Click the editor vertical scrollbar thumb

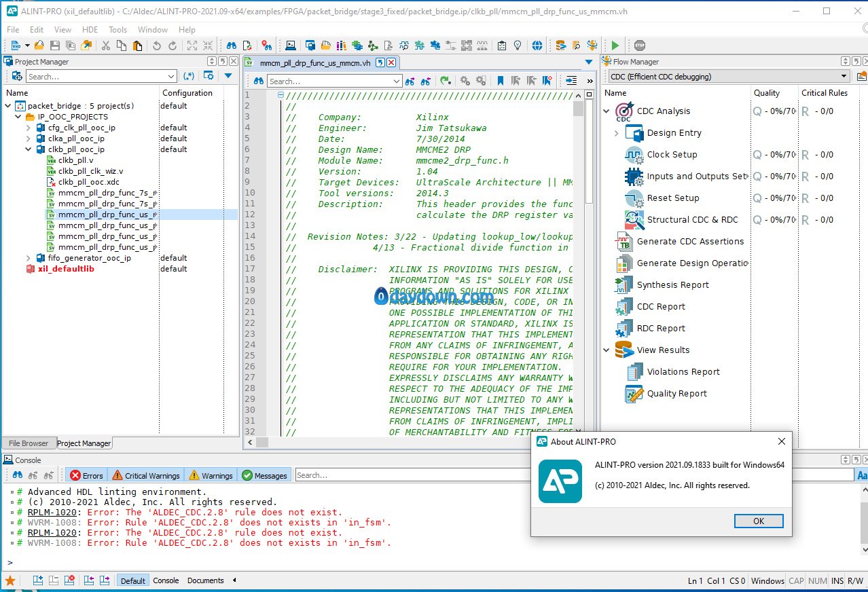click(x=579, y=109)
